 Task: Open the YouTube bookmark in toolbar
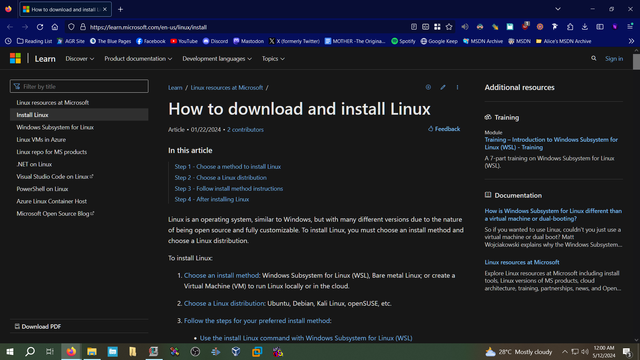click(x=184, y=41)
